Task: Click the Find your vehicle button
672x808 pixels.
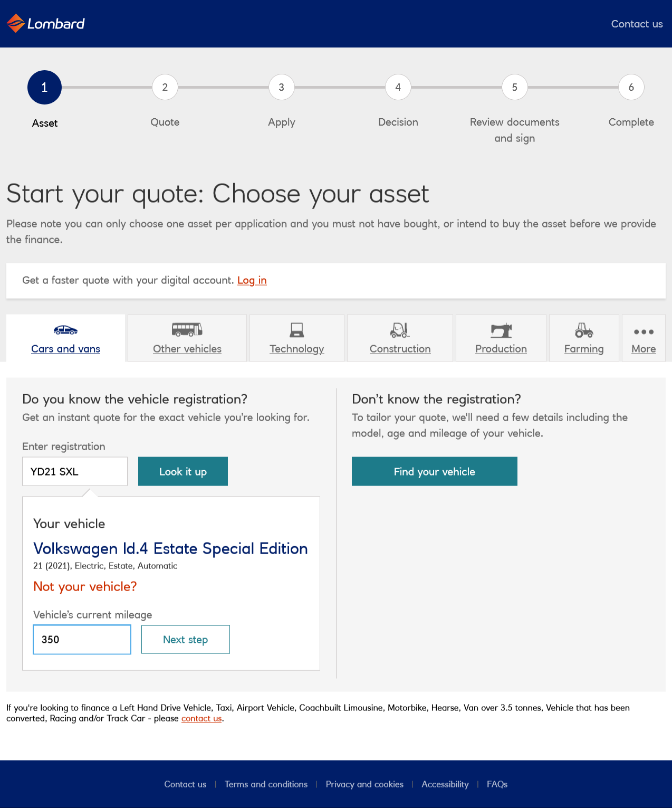Action: (x=434, y=471)
